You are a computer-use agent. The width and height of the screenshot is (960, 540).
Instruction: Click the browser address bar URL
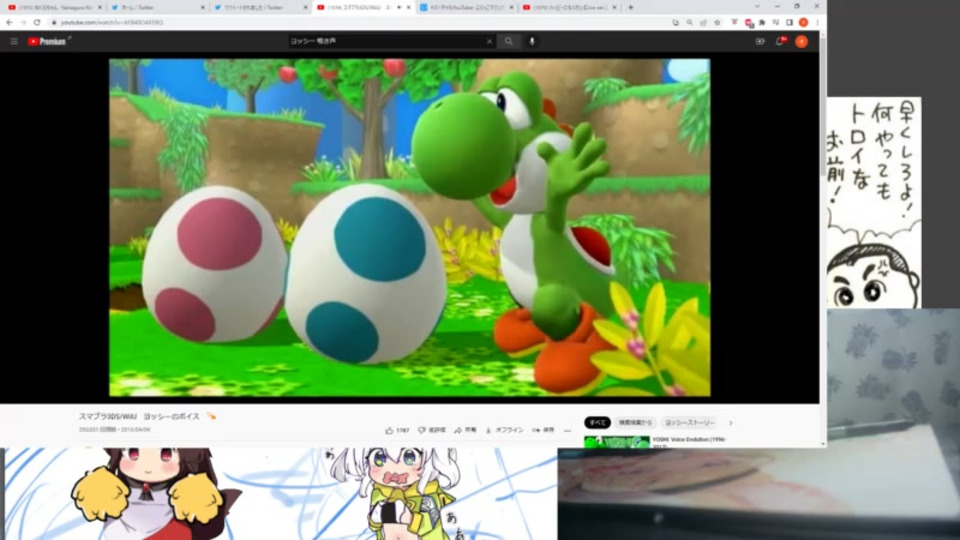tap(112, 23)
